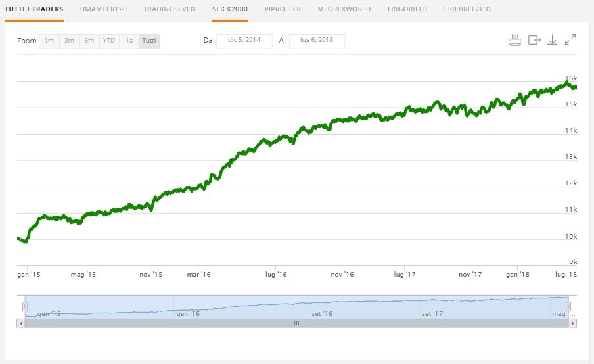The width and height of the screenshot is (594, 364).
Task: Click gen '16 in the navigator
Action: tap(188, 313)
